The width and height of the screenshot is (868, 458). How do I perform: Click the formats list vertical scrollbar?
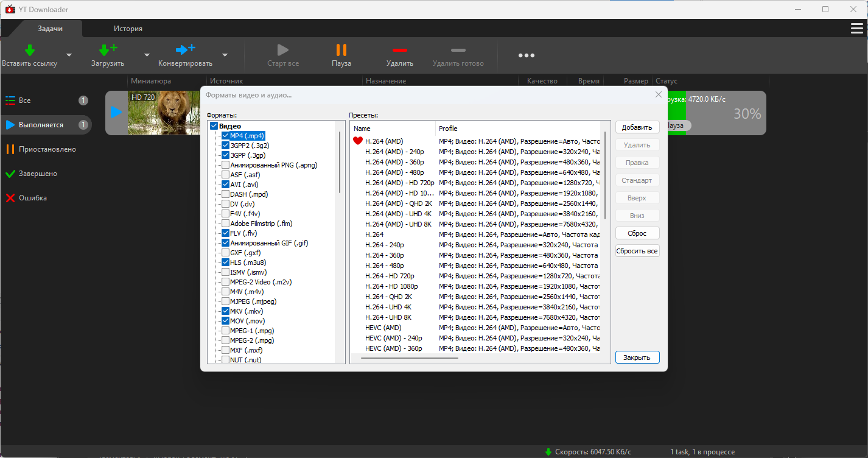340,162
